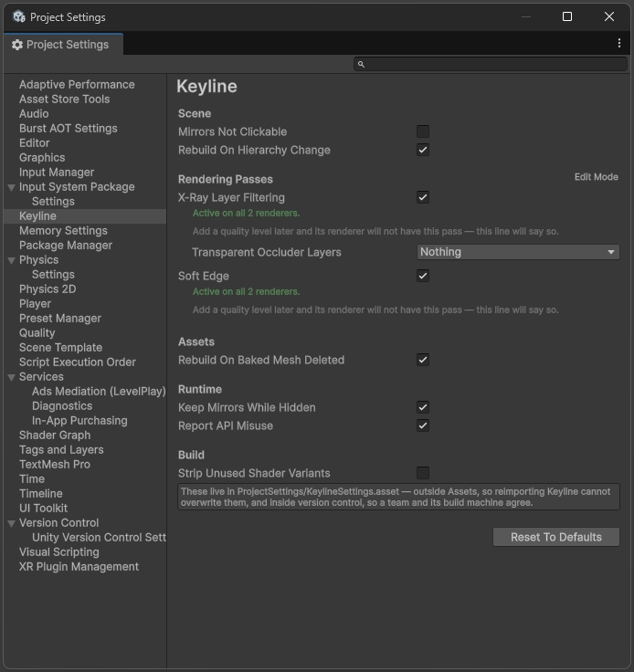Screen dimensions: 634x672
Task: Collapse the Physics tree node
Action: click(x=12, y=260)
